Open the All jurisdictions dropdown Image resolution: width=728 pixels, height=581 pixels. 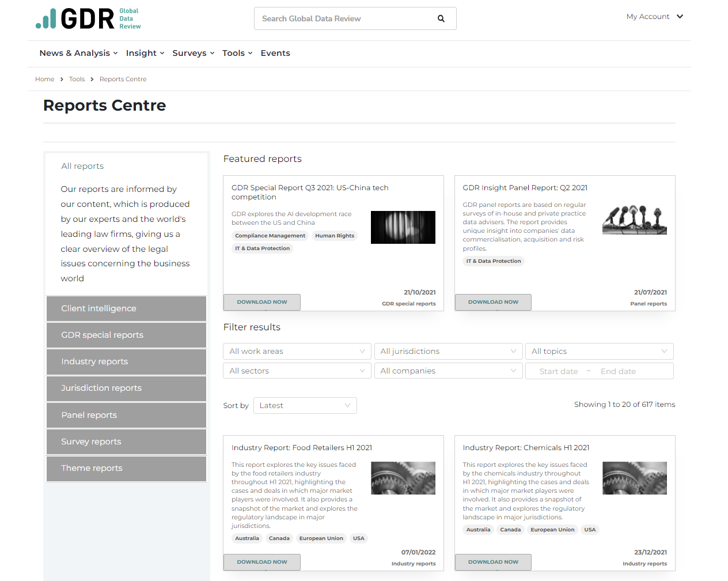(x=448, y=351)
